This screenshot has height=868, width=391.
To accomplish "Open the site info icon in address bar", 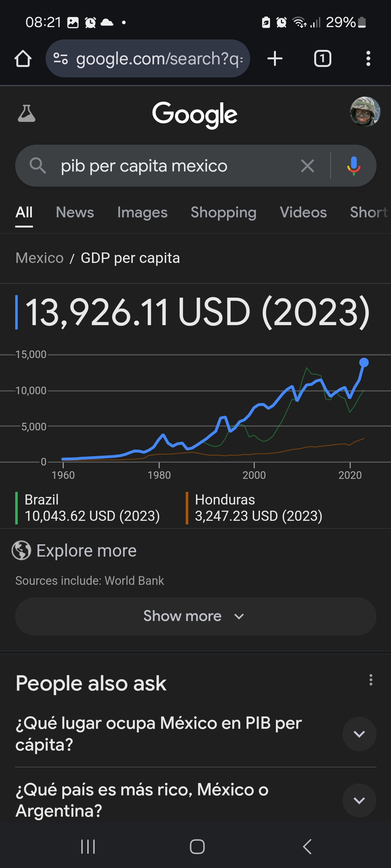I will [60, 59].
